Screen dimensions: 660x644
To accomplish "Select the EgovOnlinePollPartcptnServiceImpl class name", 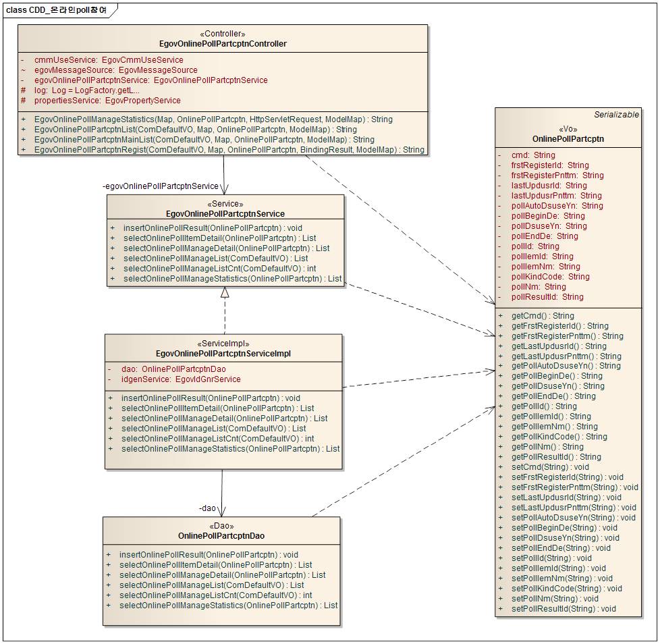I will 223,353.
